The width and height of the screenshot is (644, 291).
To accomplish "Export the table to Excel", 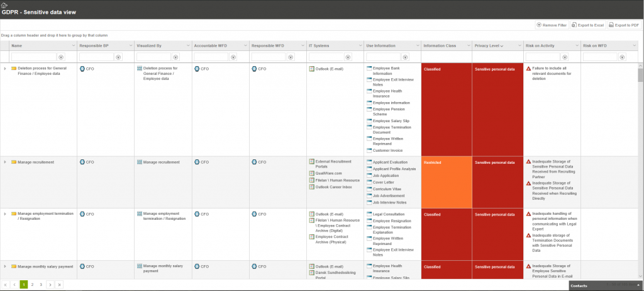I will point(587,25).
